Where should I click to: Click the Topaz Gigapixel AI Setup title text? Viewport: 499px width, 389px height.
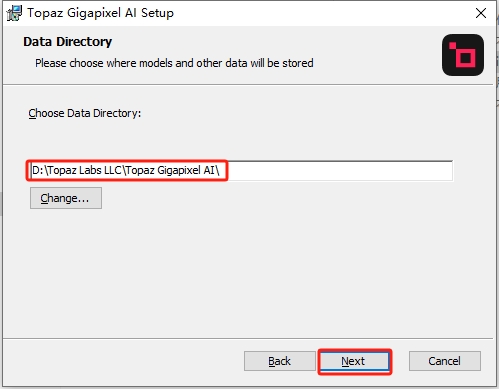coord(100,13)
